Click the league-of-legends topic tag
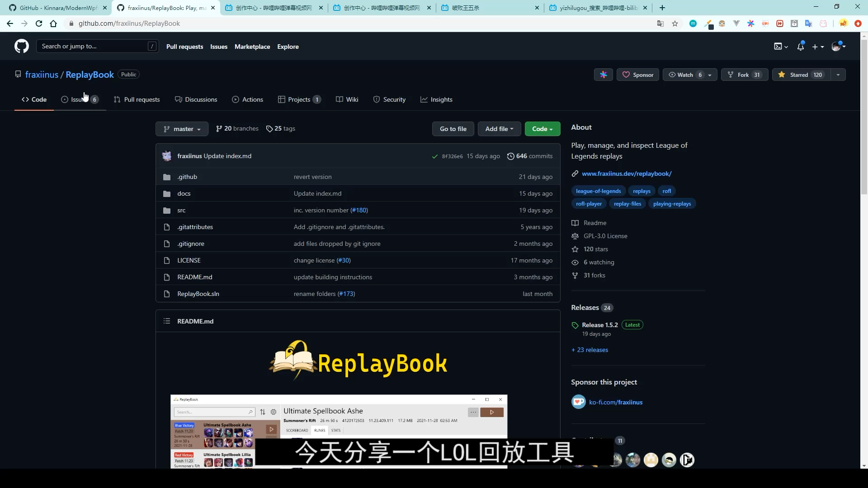The height and width of the screenshot is (488, 868). [x=598, y=191]
